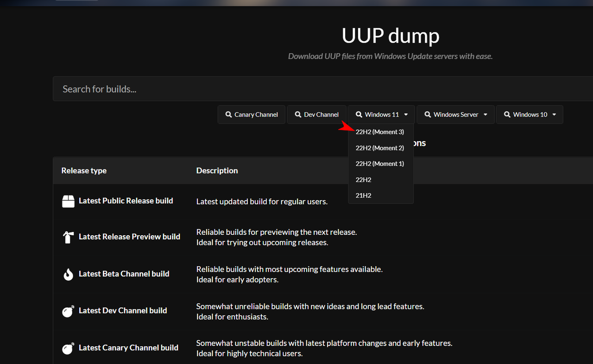The width and height of the screenshot is (593, 364).
Task: Click the UUP dump page title
Action: click(x=391, y=35)
